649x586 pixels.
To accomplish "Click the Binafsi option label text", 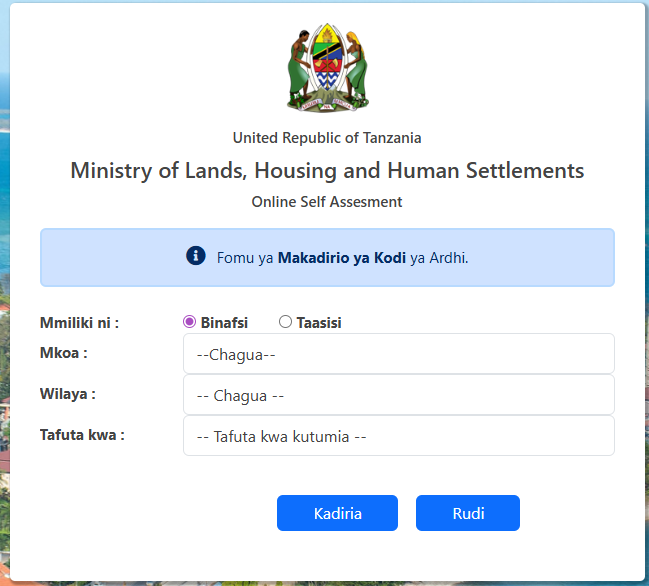I will click(x=224, y=323).
